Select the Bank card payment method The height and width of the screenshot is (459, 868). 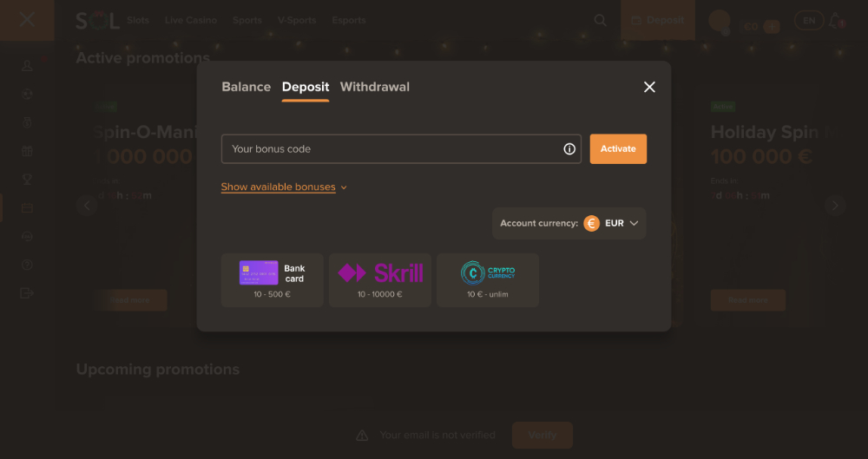click(x=272, y=279)
